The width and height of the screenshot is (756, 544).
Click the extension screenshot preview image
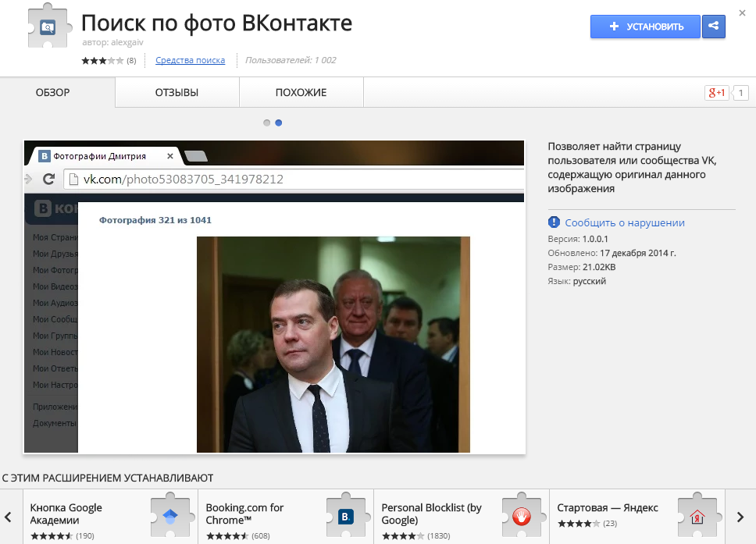[274, 297]
